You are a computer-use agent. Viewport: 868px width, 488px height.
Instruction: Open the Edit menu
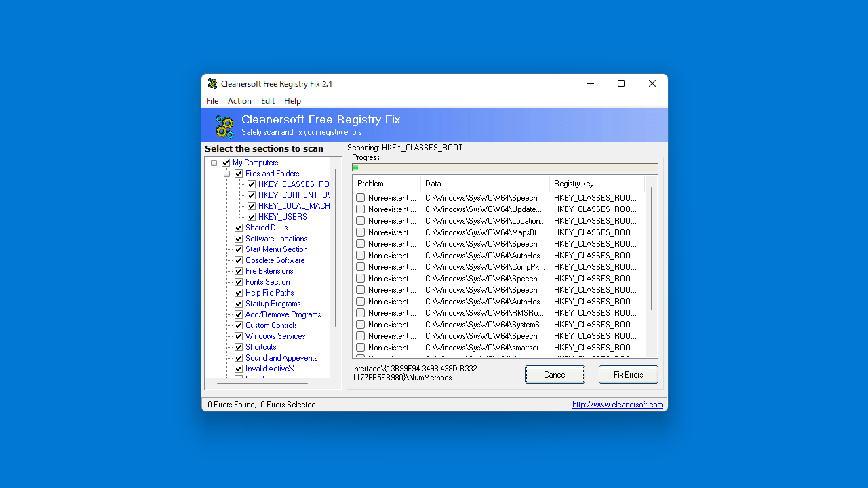click(x=268, y=101)
